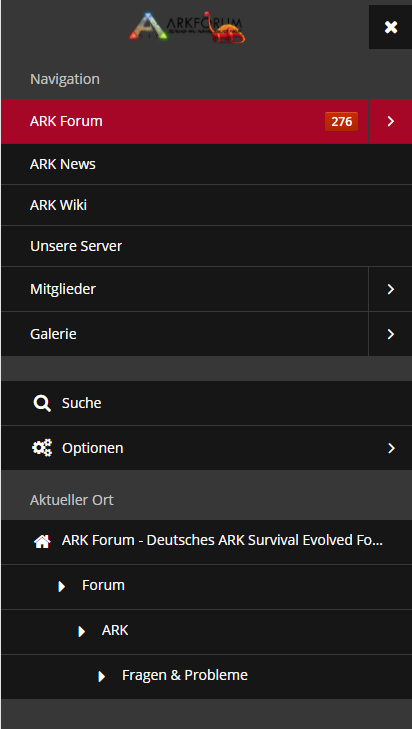Image resolution: width=412 pixels, height=729 pixels.
Task: Open the Galerie page link
Action: (x=185, y=334)
